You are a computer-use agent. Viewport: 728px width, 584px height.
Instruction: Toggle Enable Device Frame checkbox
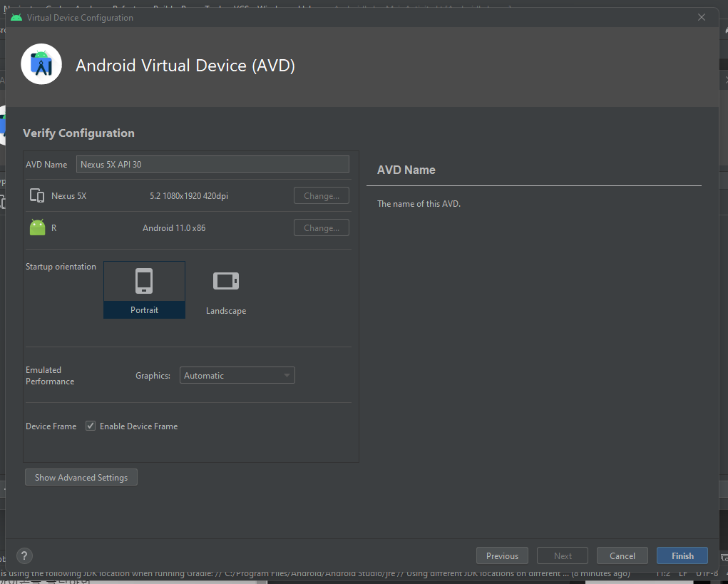[91, 426]
